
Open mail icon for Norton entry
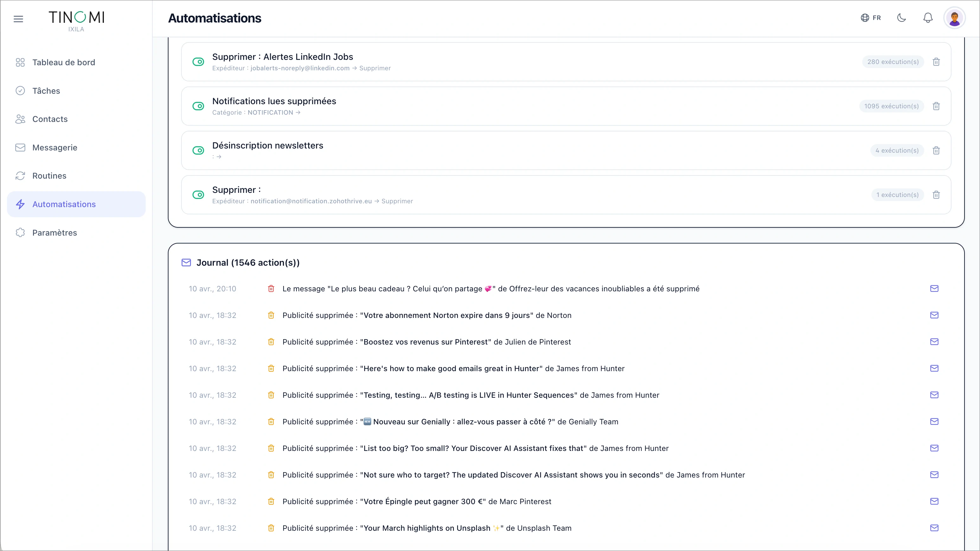pos(934,315)
